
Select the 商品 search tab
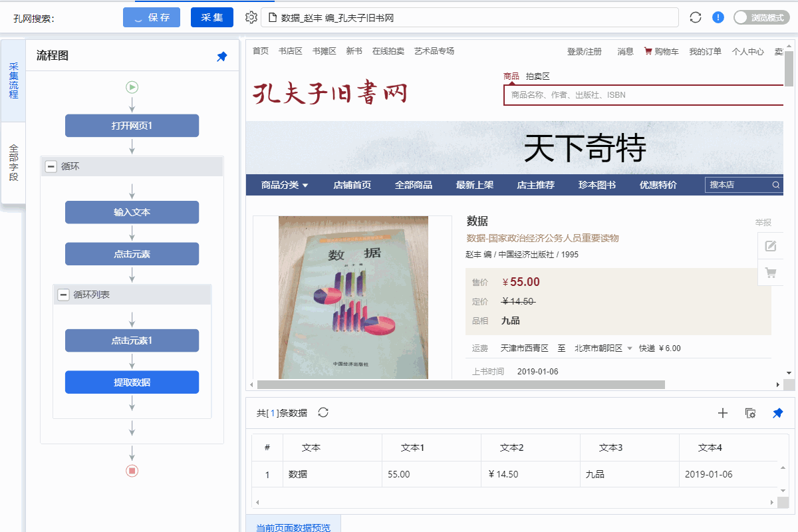click(x=511, y=76)
